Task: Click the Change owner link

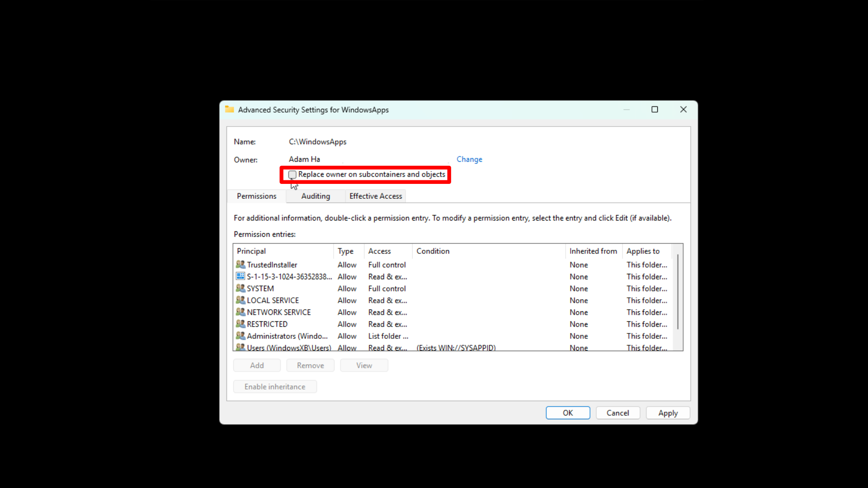Action: click(x=469, y=159)
